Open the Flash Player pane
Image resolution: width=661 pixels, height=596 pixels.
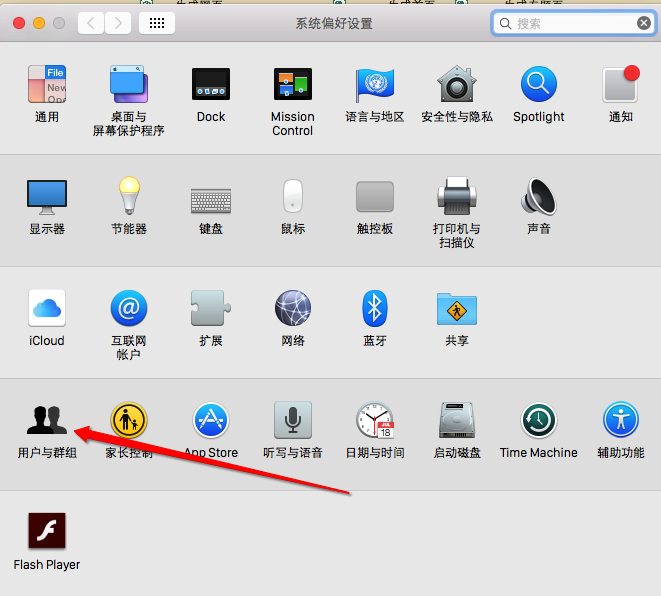coord(47,532)
